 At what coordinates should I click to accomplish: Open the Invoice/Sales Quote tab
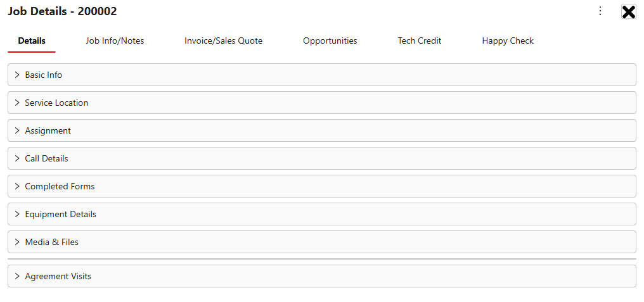click(x=223, y=41)
